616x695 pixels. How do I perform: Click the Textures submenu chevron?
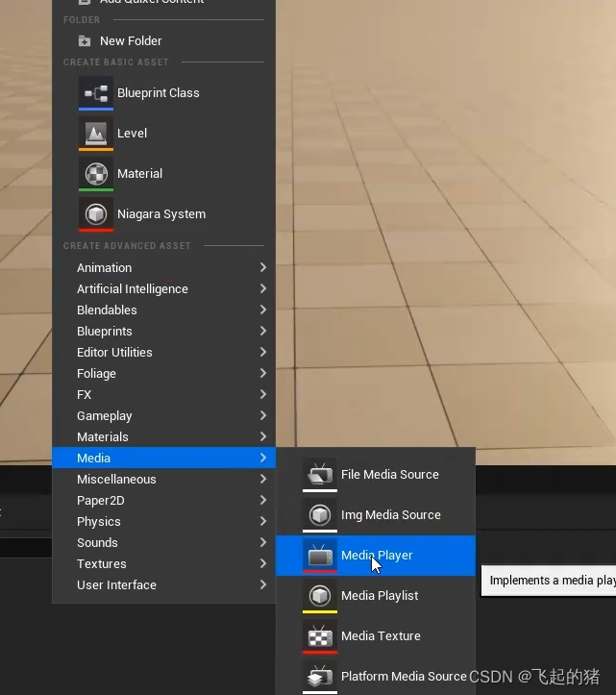point(263,563)
